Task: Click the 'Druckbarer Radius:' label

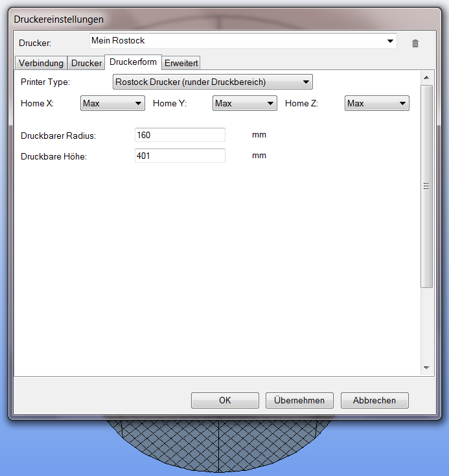Action: click(58, 136)
